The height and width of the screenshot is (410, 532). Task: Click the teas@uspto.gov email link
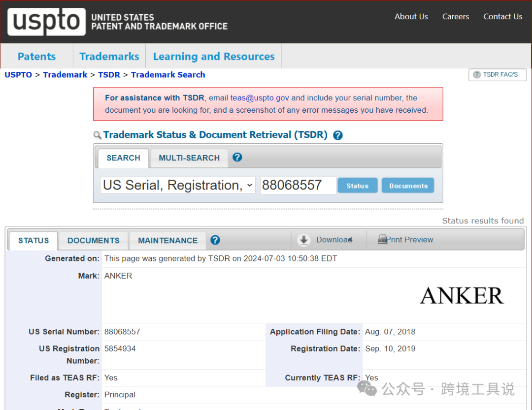(x=260, y=97)
